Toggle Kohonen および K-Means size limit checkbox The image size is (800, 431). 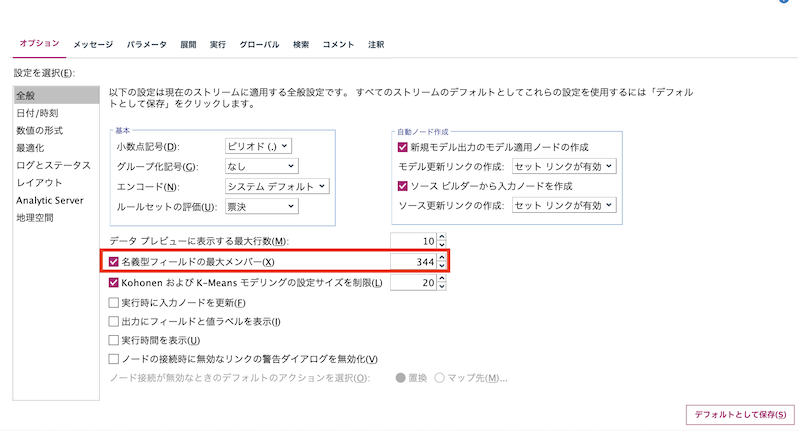click(x=114, y=283)
